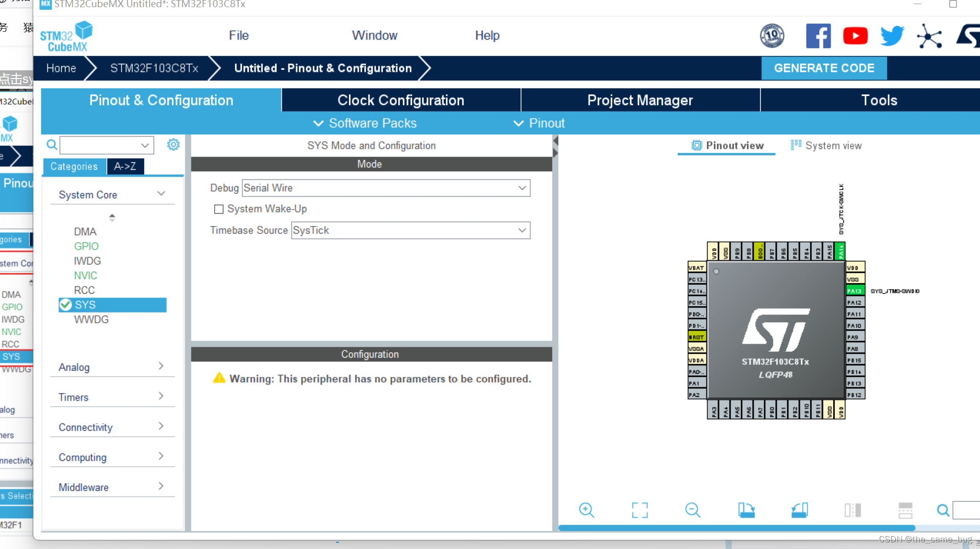Open the ST 10 years anniversary badge

[772, 36]
